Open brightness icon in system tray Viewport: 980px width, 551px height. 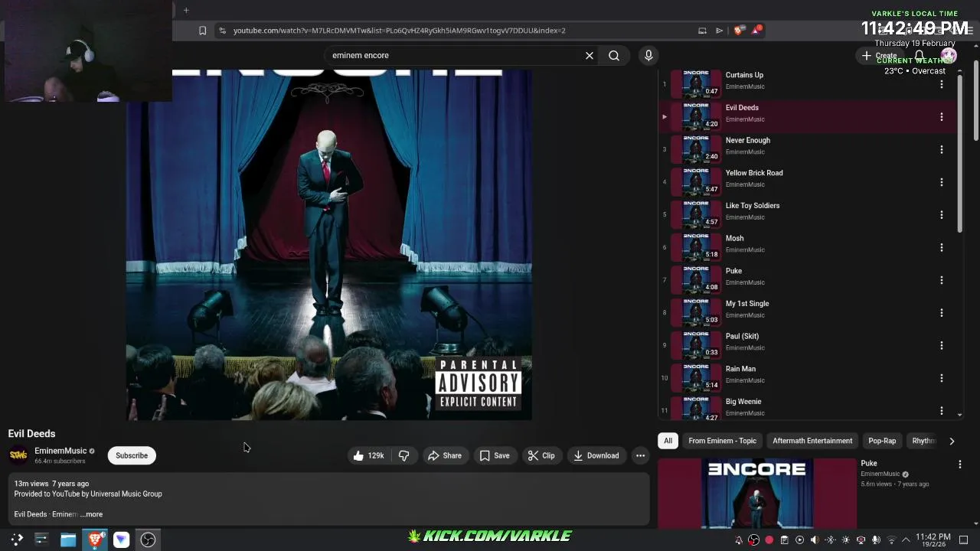[x=845, y=540]
